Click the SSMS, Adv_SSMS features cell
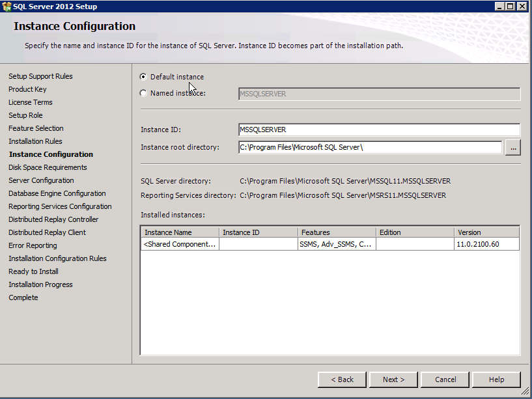The image size is (532, 399). pyautogui.click(x=337, y=244)
